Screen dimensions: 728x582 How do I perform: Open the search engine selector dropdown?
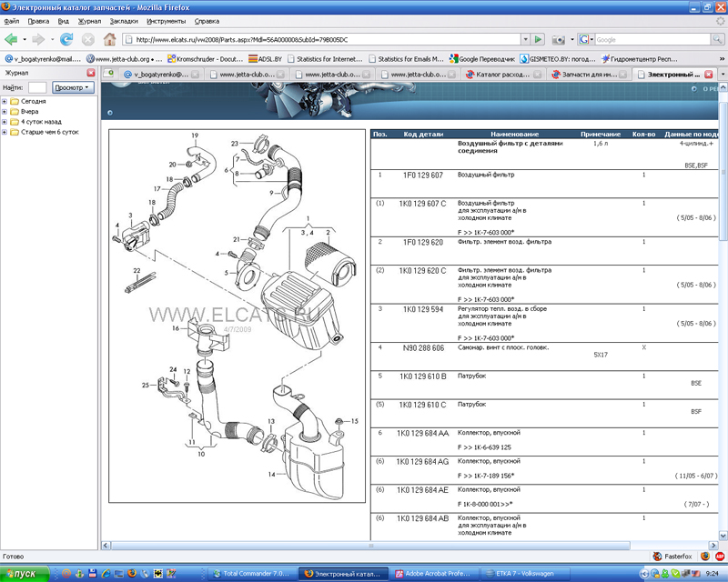tap(586, 39)
